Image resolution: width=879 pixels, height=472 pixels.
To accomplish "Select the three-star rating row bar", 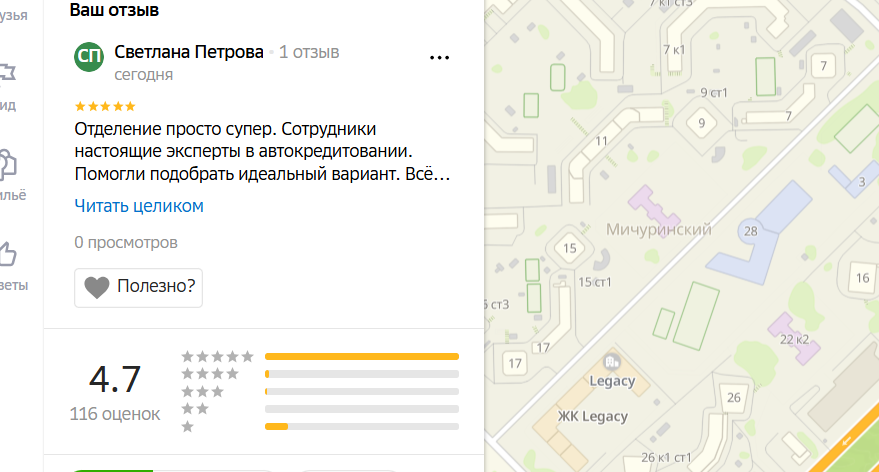I will (362, 391).
